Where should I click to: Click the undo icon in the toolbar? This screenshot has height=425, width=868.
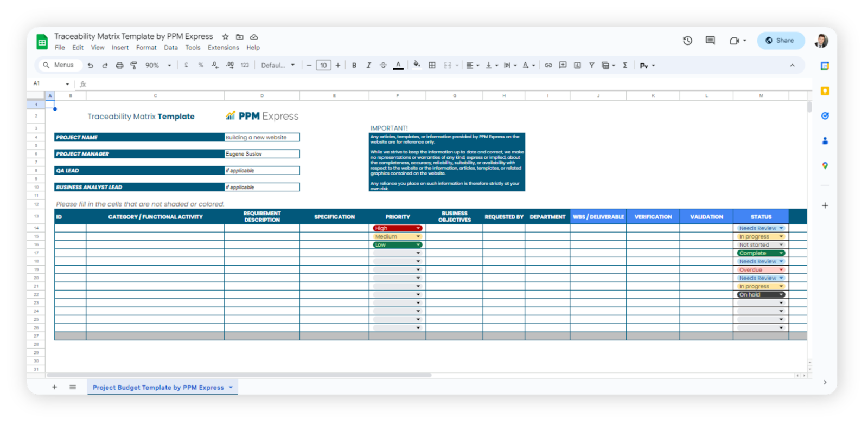pos(91,65)
